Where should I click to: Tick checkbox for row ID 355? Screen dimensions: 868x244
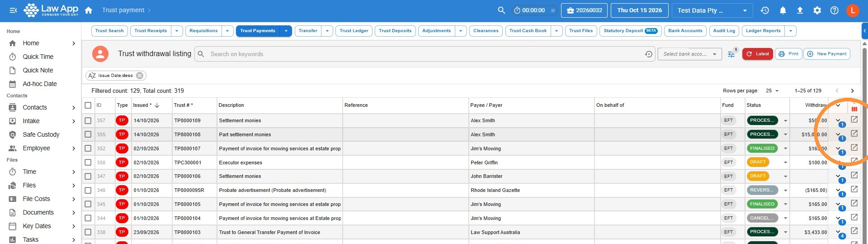point(88,134)
